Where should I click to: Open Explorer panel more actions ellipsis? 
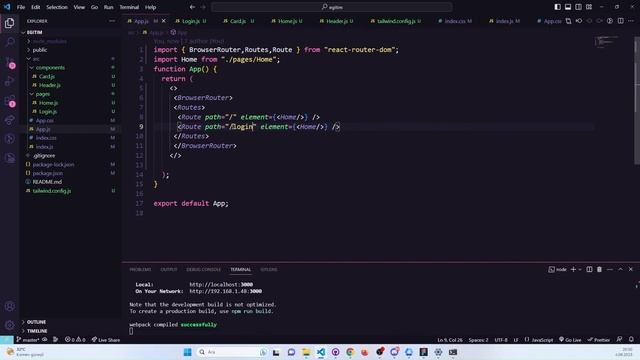pyautogui.click(x=112, y=21)
